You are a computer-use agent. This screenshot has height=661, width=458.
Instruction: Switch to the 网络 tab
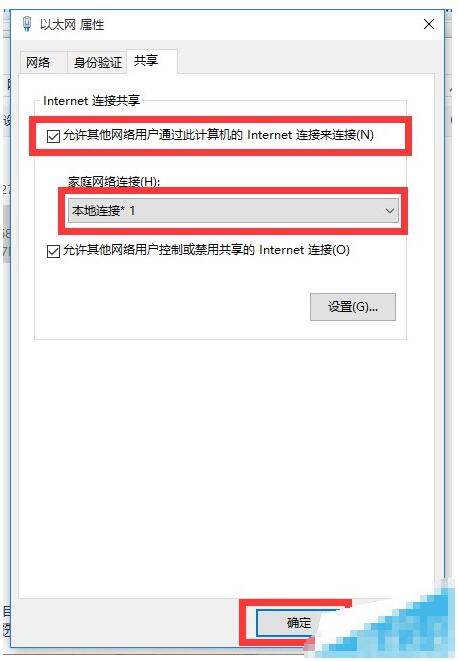[x=38, y=62]
